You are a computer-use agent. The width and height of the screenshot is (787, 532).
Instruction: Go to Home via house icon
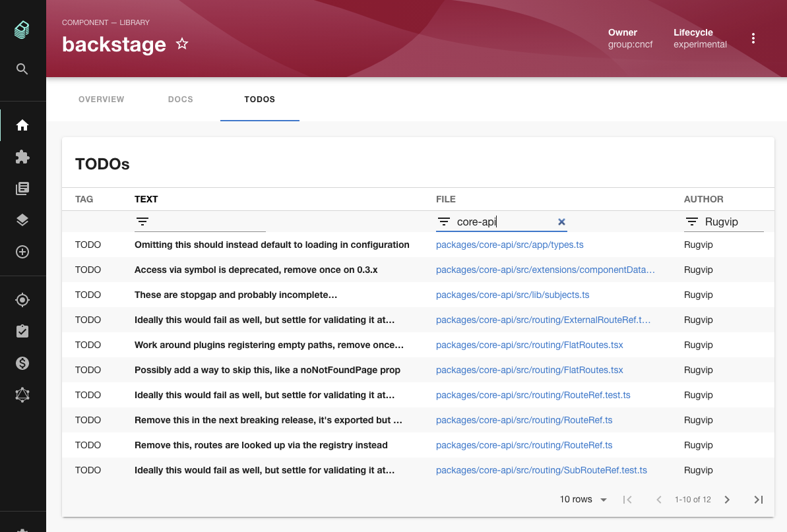click(22, 125)
